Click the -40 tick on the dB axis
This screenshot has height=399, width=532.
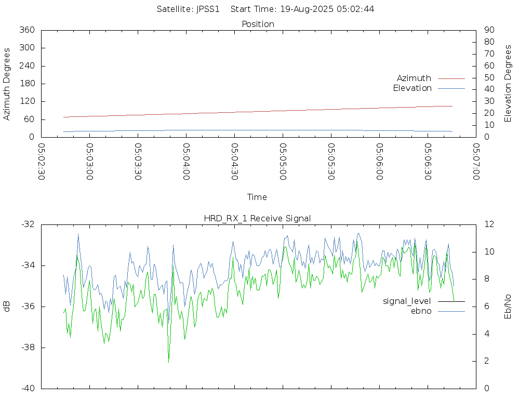pos(28,389)
